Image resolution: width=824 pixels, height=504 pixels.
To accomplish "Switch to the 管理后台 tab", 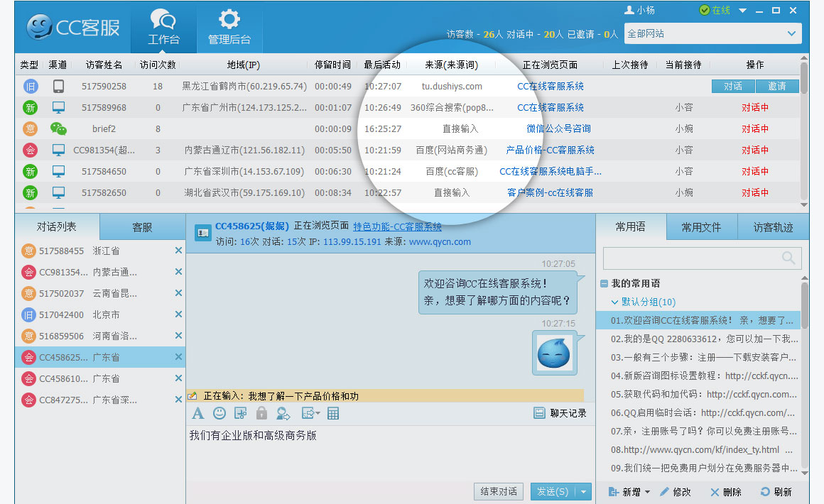I will coord(229,28).
